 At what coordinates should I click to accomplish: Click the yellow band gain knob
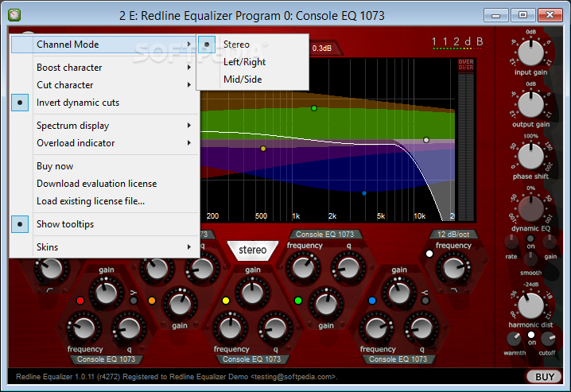point(252,293)
